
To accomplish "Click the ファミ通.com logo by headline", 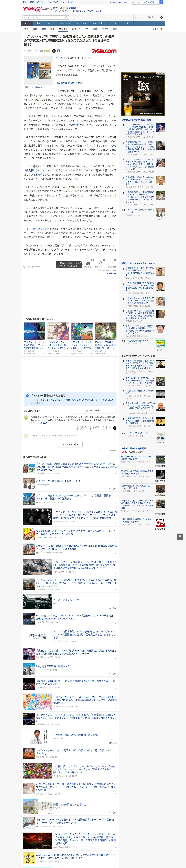I will (104, 51).
